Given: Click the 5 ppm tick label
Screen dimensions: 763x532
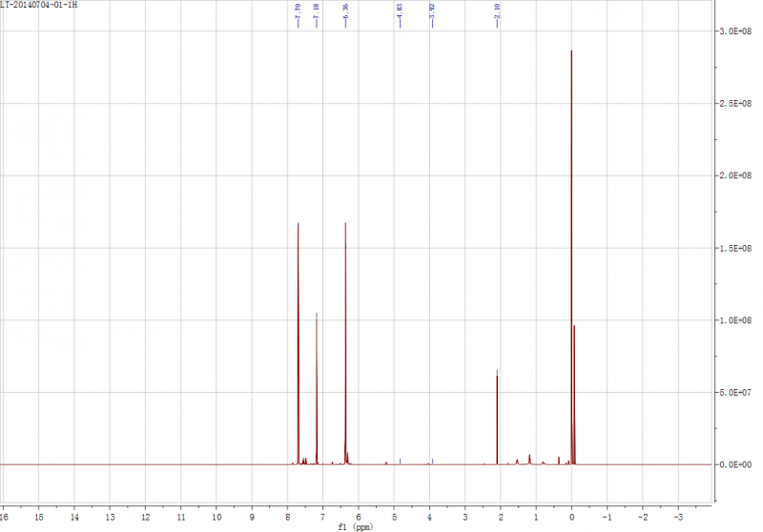Looking at the screenshot, I should click(x=394, y=518).
